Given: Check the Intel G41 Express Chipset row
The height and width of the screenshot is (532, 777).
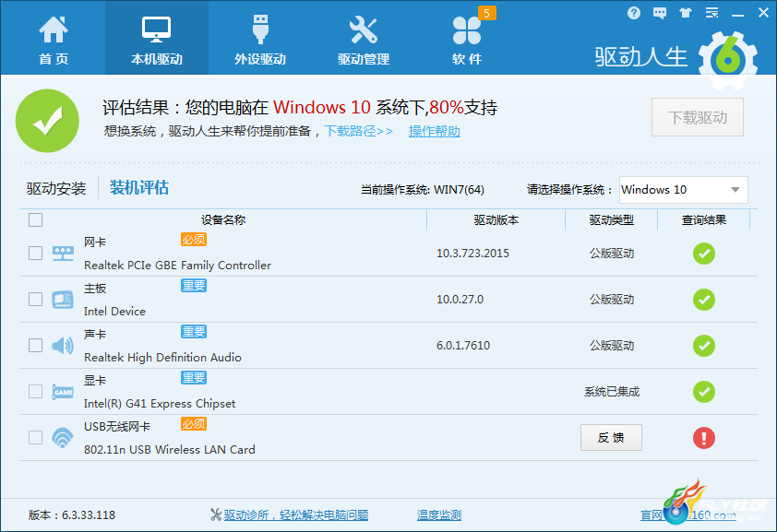Looking at the screenshot, I should tap(36, 391).
